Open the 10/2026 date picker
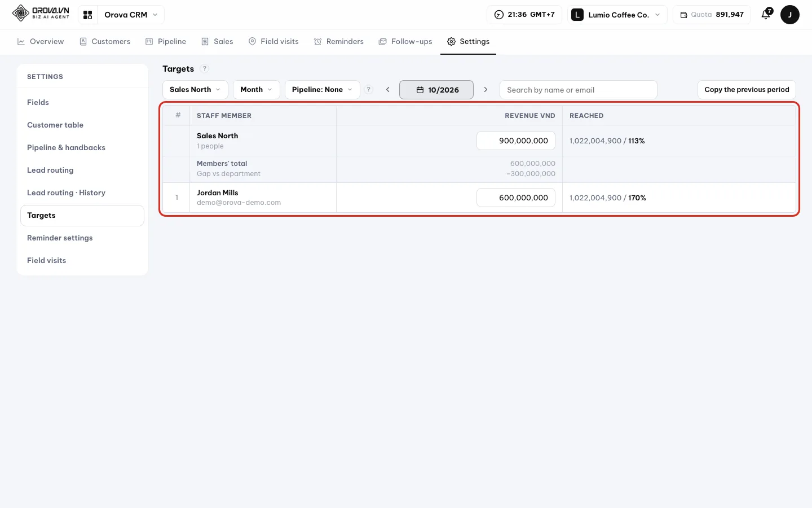 click(436, 90)
